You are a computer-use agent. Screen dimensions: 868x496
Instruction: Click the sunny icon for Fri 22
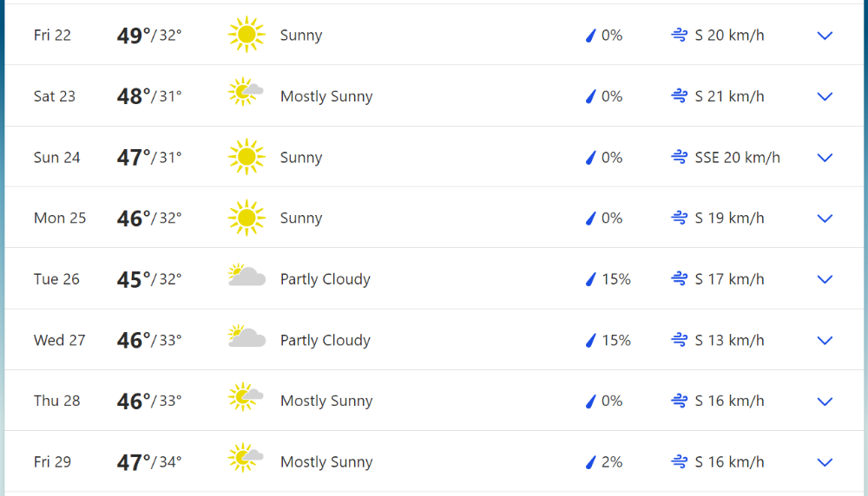point(247,35)
